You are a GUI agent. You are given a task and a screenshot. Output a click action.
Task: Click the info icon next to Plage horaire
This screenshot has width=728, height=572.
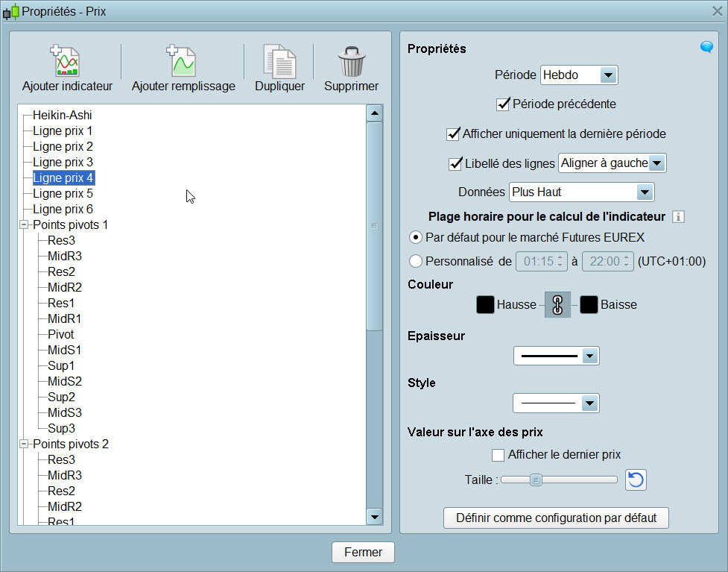click(678, 216)
